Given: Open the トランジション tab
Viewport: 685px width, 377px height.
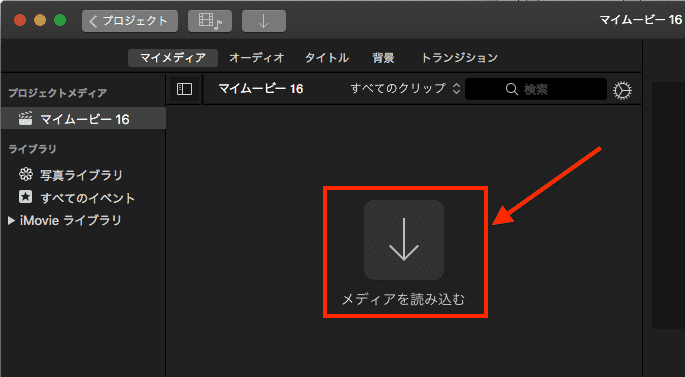Looking at the screenshot, I should (459, 58).
